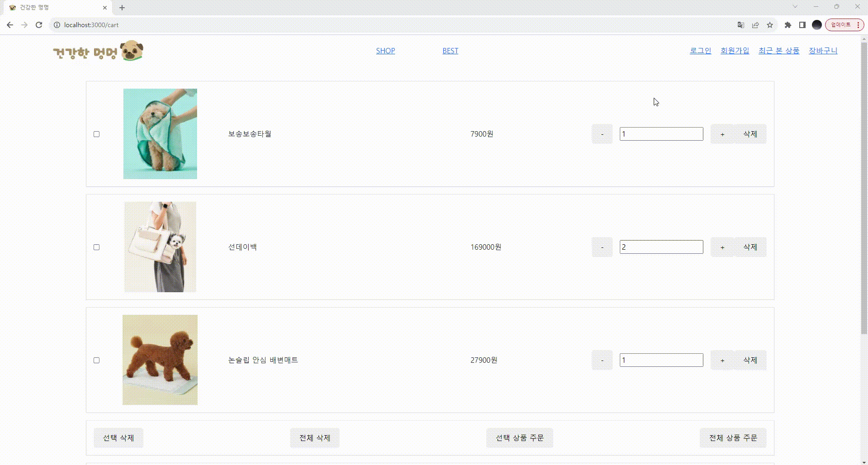Click the 전체 상품 주문 button
The width and height of the screenshot is (868, 465).
tap(733, 438)
